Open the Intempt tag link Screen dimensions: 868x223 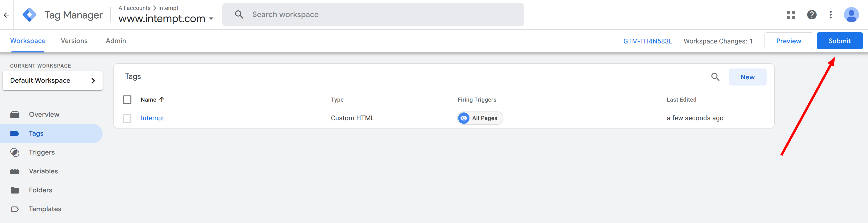(152, 118)
